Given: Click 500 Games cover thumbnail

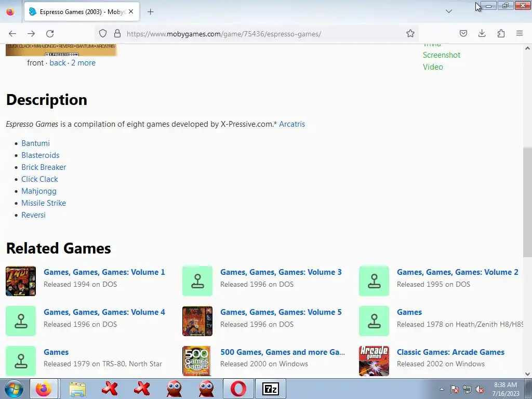Looking at the screenshot, I should (197, 361).
